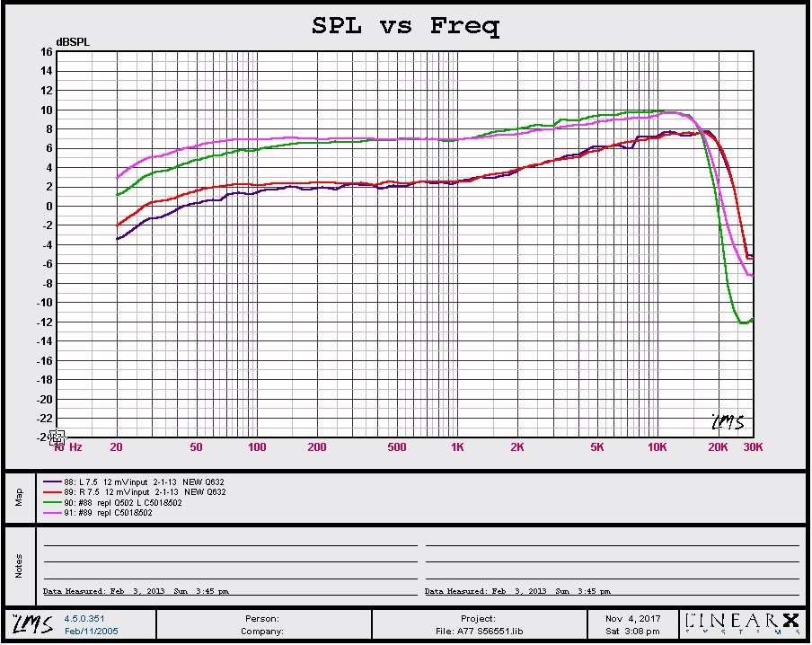Click the LMS watermark inside the graph
The width and height of the screenshot is (812, 645).
coord(727,420)
